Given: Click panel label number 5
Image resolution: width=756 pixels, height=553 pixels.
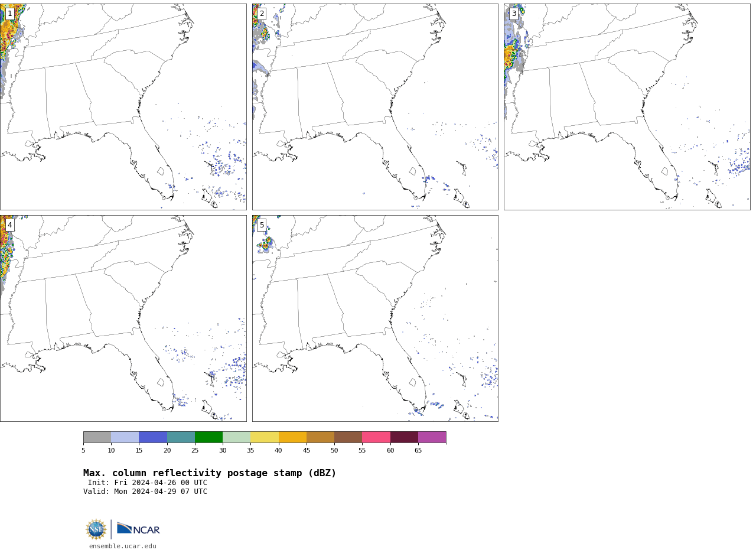Looking at the screenshot, I should click(x=262, y=225).
